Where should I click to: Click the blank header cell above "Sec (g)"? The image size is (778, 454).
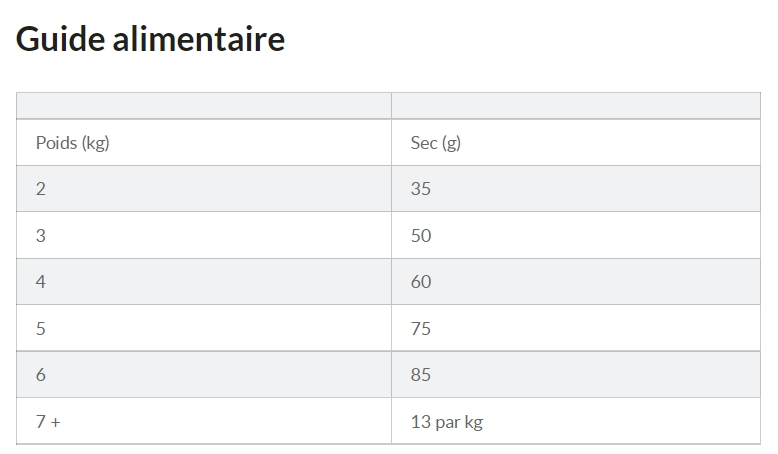coord(575,106)
